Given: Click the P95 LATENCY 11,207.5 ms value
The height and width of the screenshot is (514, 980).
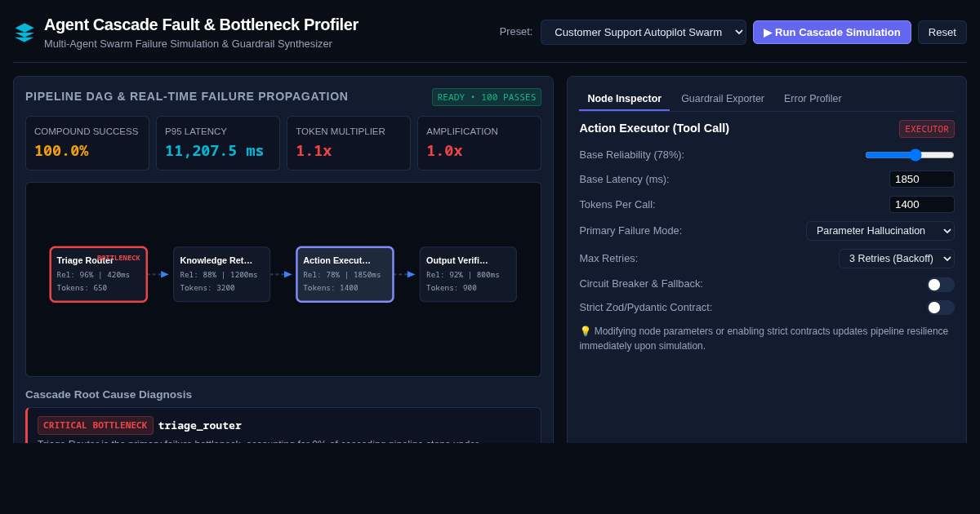Looking at the screenshot, I should tap(215, 151).
